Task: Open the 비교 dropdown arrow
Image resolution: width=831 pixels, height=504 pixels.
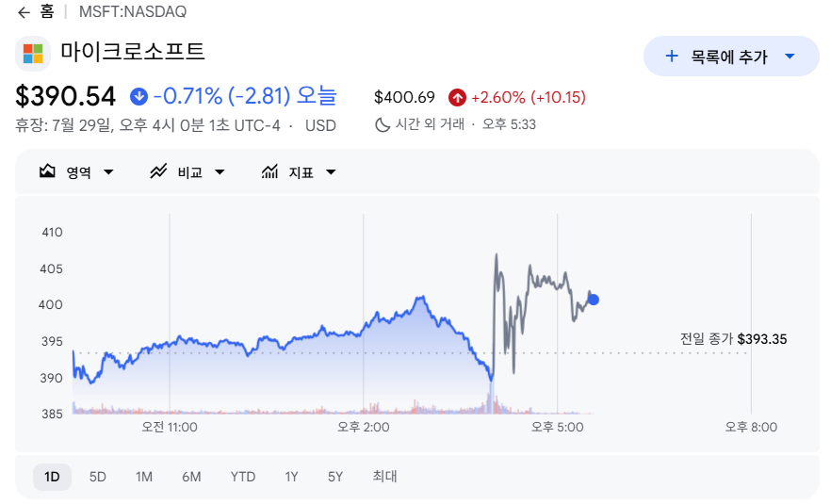Action: click(x=220, y=171)
